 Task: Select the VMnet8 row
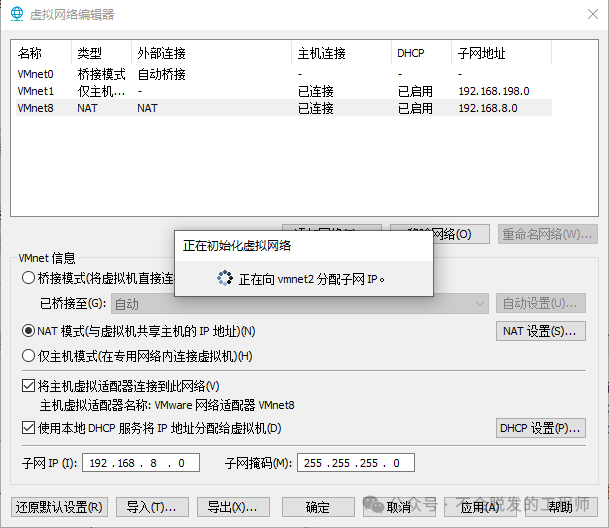coord(284,108)
